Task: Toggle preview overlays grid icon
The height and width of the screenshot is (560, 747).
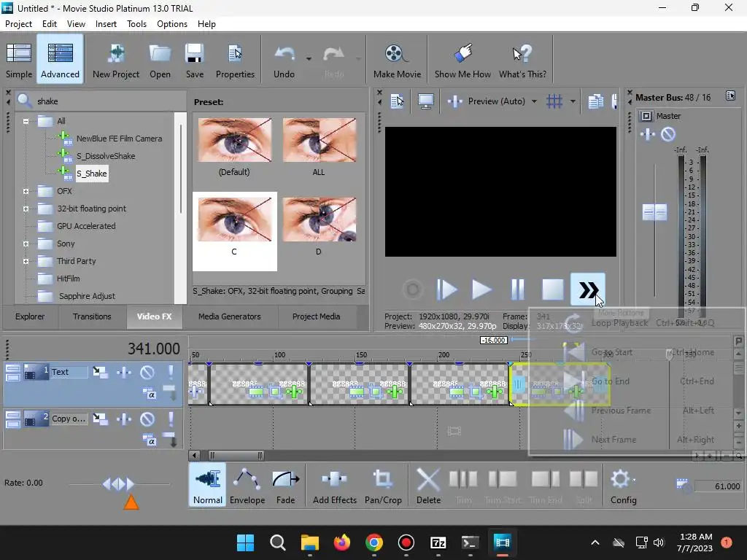Action: (x=554, y=101)
